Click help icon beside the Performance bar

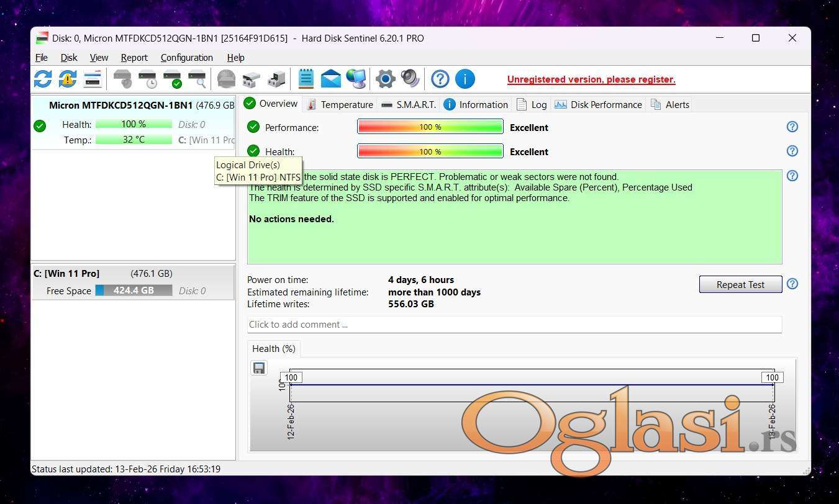[x=792, y=127]
